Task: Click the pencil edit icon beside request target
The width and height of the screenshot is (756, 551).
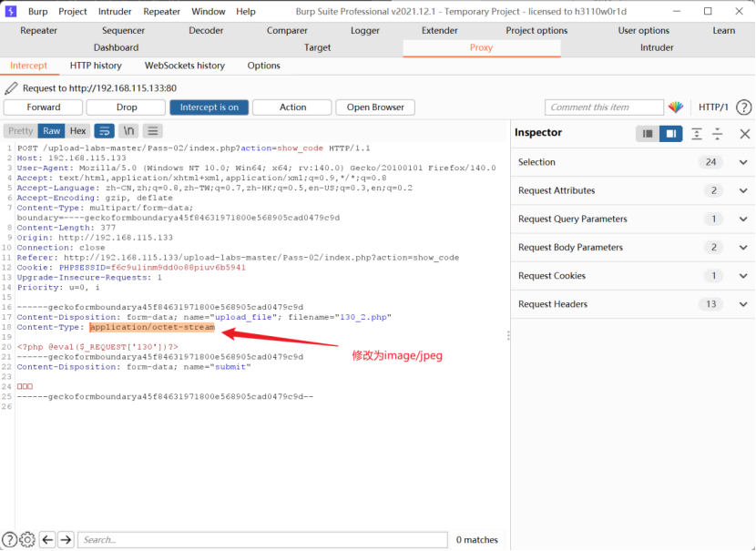Action: coord(11,88)
